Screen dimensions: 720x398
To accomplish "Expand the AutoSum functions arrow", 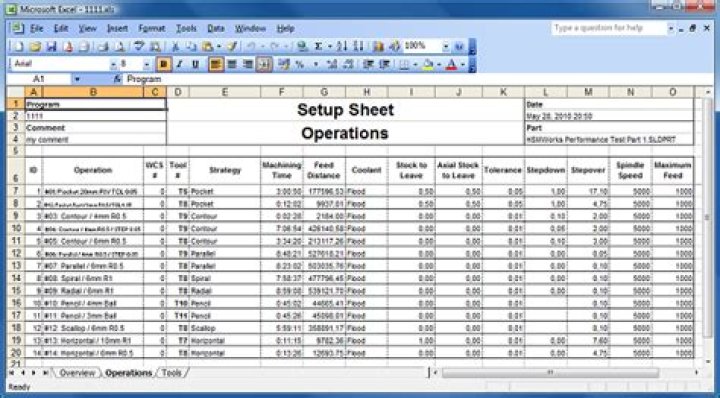I will (329, 46).
